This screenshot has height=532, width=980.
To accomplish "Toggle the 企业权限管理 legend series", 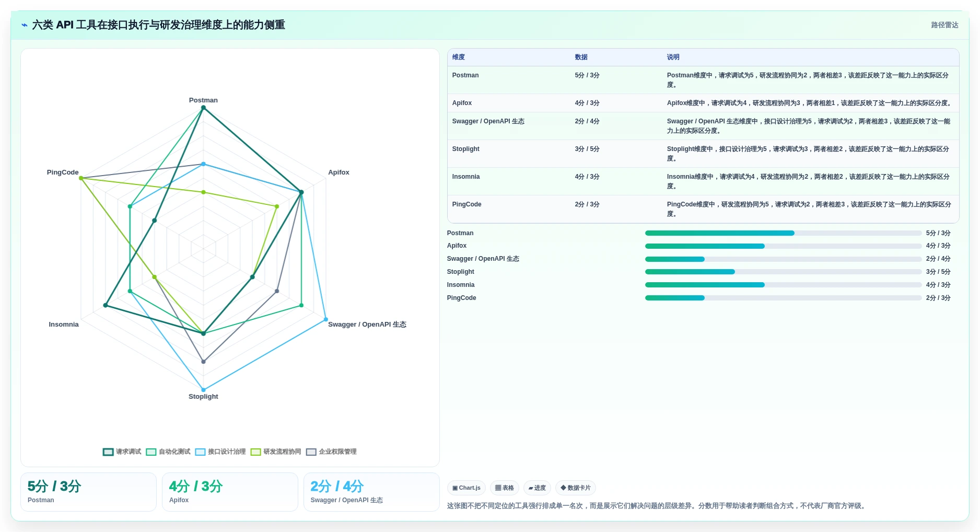I will click(331, 452).
